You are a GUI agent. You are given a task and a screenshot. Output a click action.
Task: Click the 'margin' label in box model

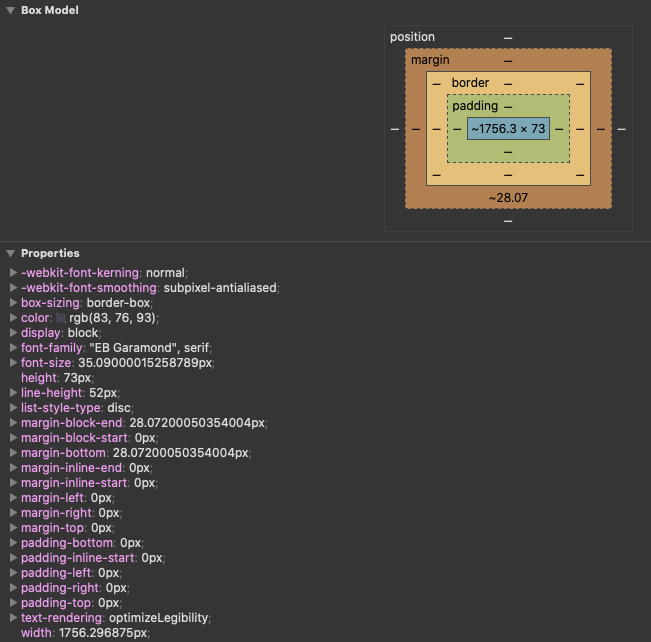coord(430,60)
